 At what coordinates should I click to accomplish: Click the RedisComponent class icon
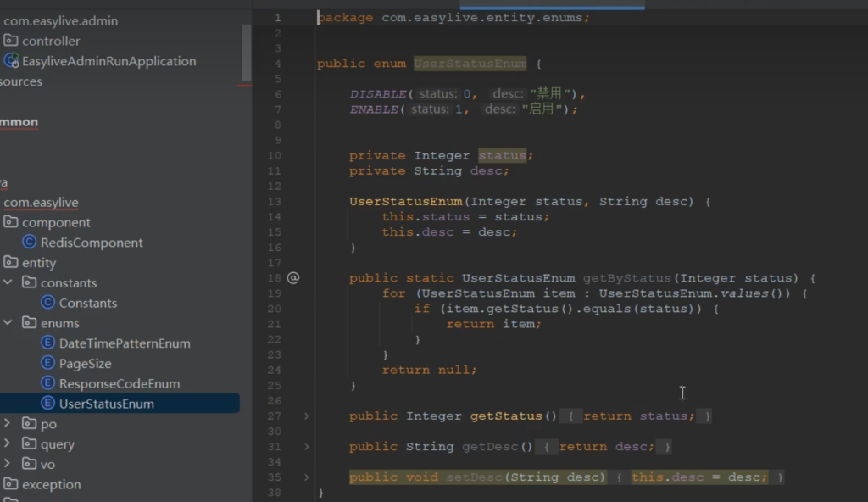point(29,243)
